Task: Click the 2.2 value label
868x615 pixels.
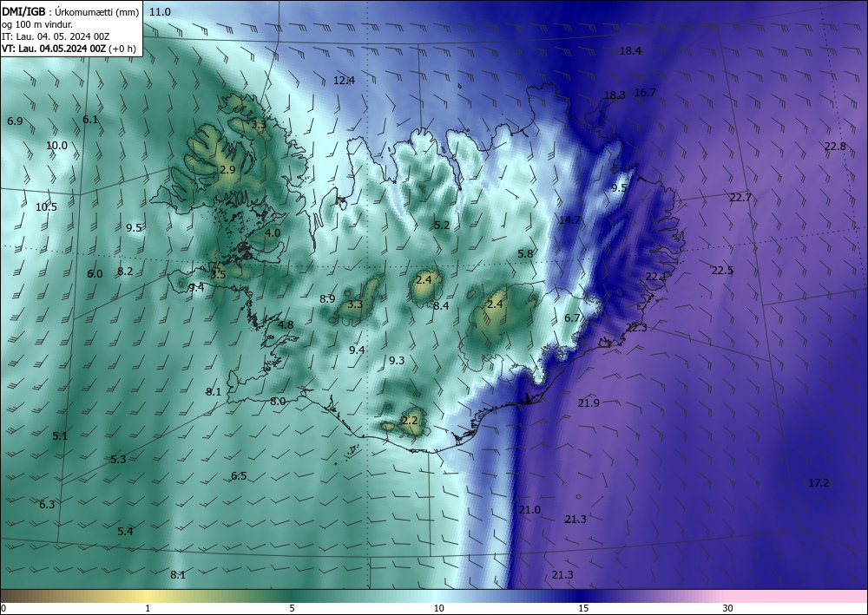Action: [410, 420]
